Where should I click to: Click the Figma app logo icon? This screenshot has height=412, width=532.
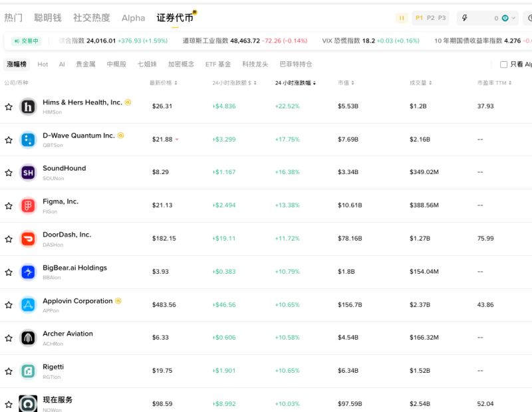pos(27,205)
